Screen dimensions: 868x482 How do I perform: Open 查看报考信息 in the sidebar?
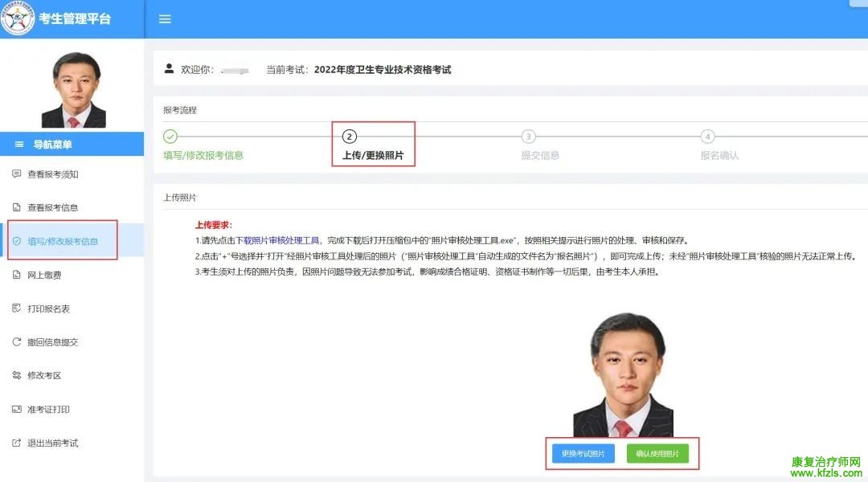53,207
